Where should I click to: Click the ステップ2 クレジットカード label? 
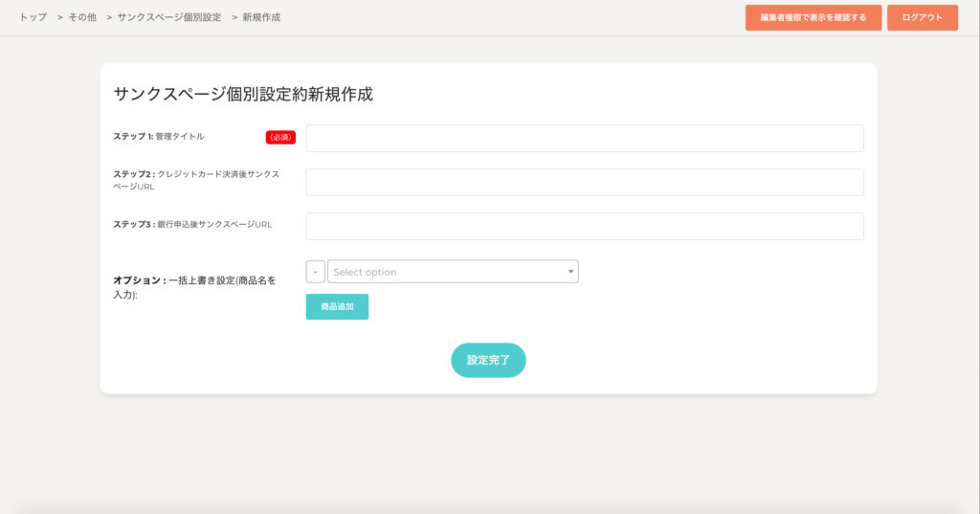196,180
